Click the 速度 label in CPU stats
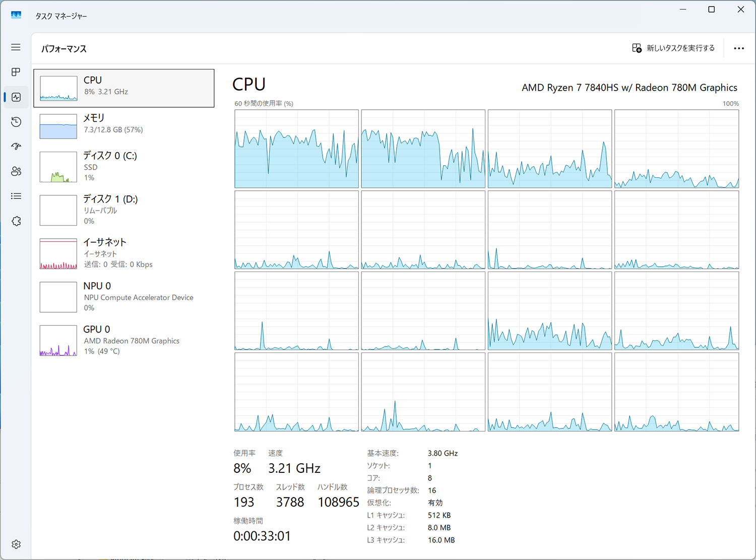This screenshot has height=560, width=756. click(275, 453)
